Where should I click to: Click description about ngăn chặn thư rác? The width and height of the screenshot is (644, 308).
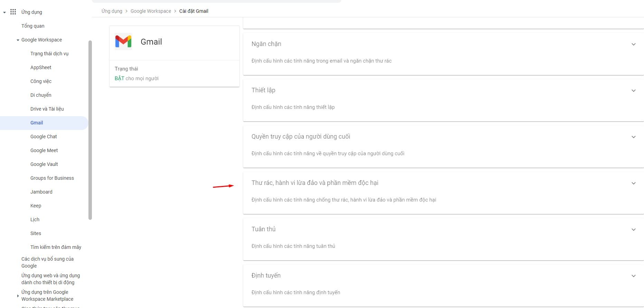(x=321, y=61)
